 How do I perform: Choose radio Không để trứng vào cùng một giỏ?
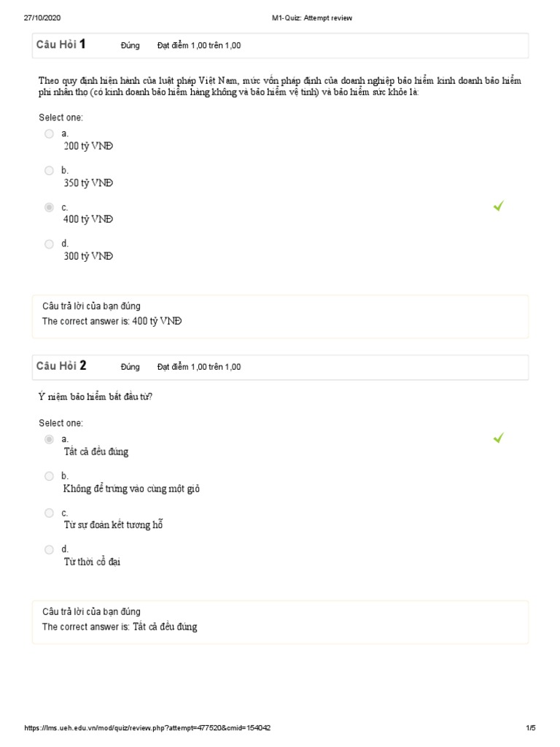[49, 476]
